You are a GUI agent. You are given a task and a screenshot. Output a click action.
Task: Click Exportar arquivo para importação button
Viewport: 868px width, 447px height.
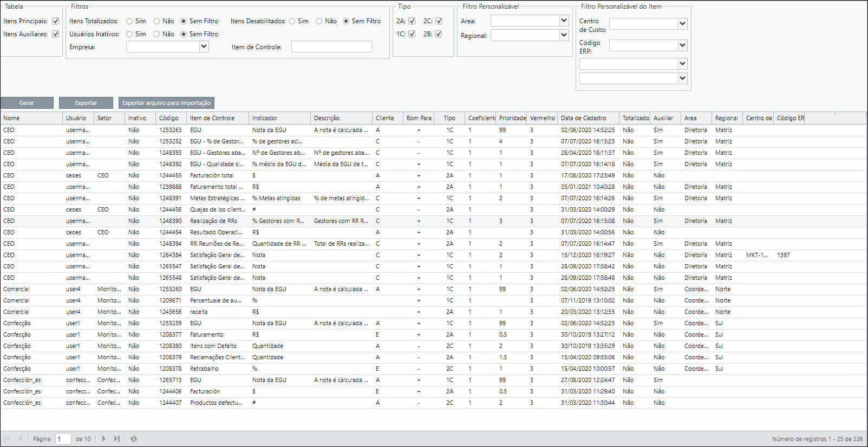[x=167, y=103]
